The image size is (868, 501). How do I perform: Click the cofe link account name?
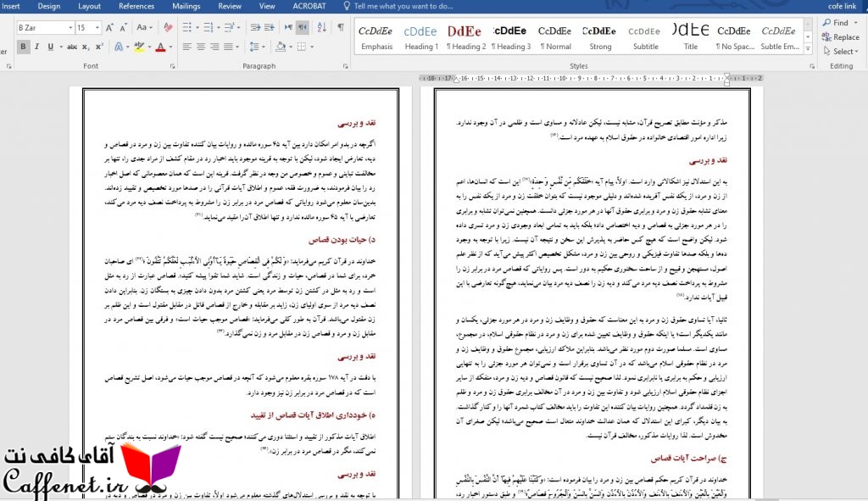tap(842, 6)
